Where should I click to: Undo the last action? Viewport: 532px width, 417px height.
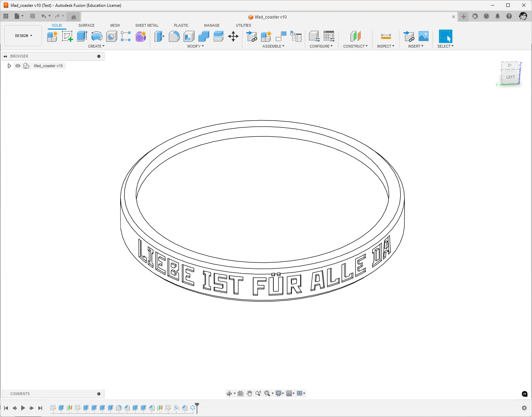pos(44,16)
